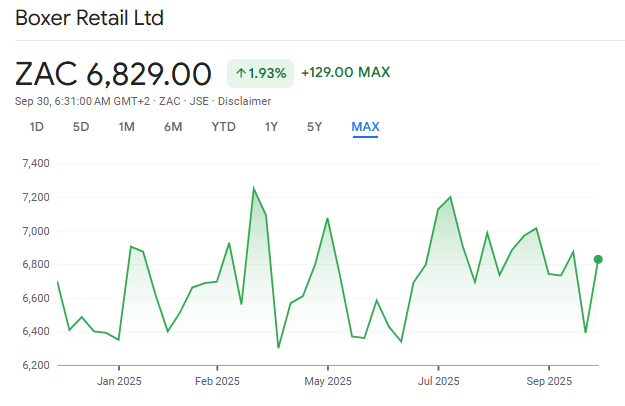Choose the 1M time period
625x406 pixels.
point(126,127)
